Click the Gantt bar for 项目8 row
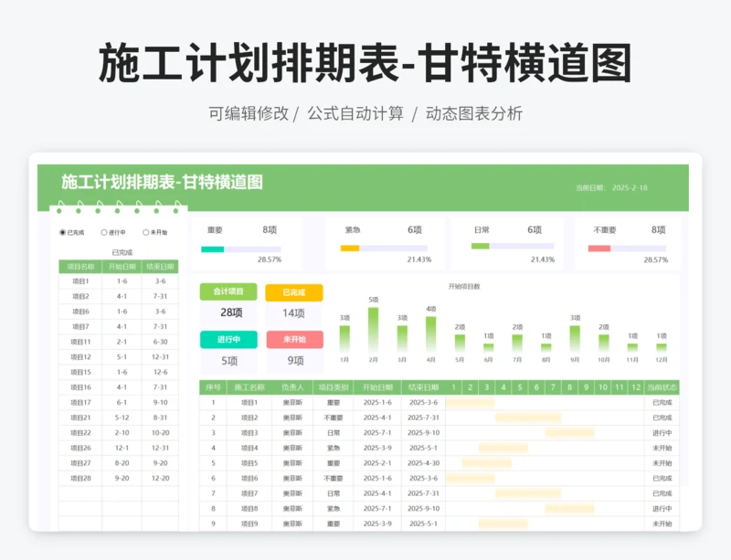The width and height of the screenshot is (731, 560). click(569, 509)
